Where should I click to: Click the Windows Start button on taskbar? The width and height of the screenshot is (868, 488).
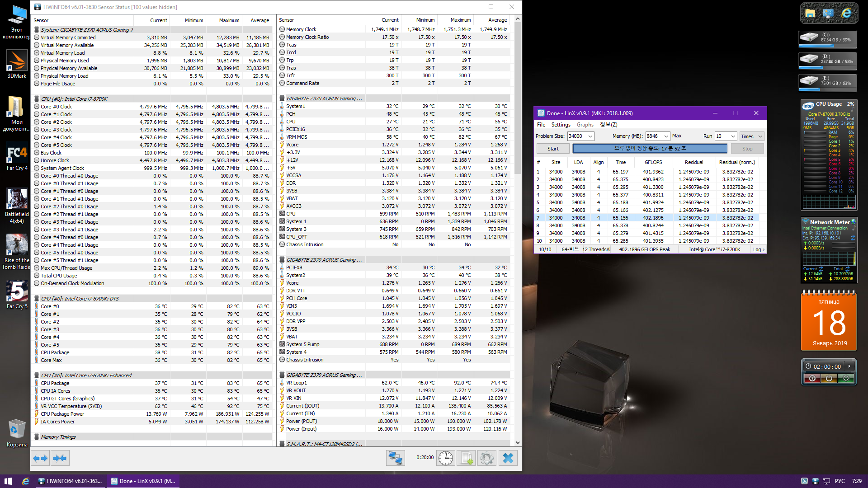(8, 481)
